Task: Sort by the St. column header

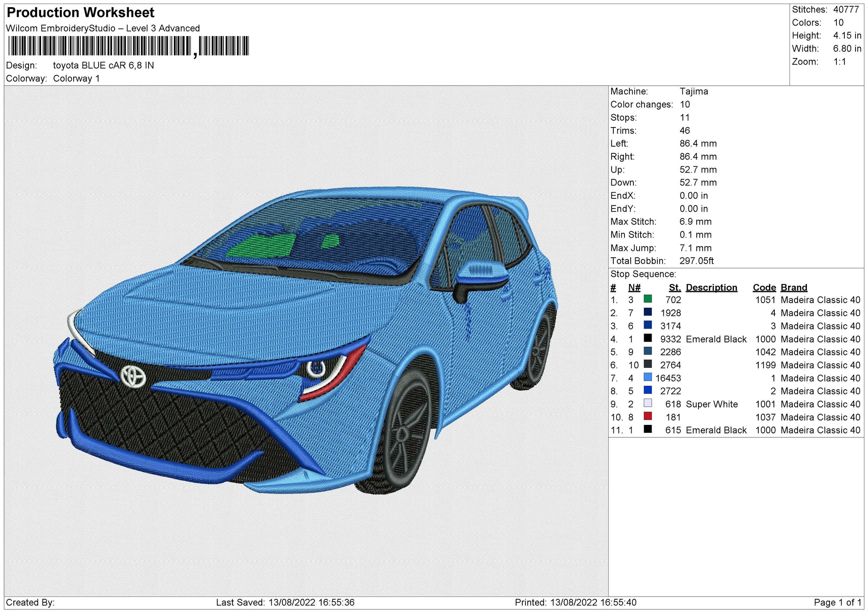Action: point(675,288)
